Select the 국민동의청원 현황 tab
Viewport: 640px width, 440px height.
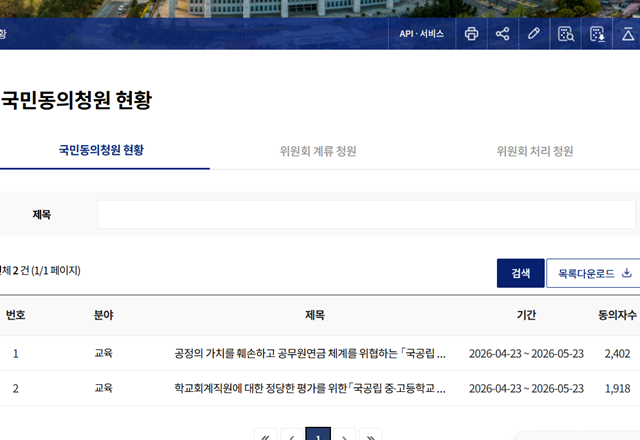(x=101, y=150)
